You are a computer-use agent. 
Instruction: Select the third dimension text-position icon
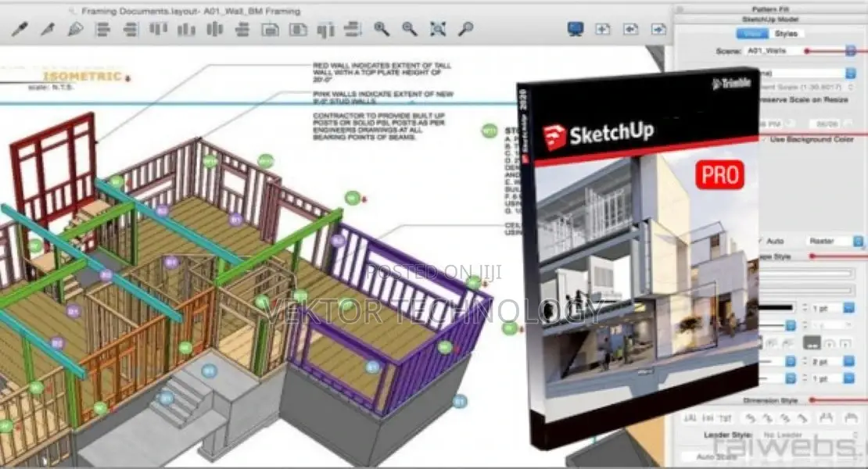click(x=725, y=419)
